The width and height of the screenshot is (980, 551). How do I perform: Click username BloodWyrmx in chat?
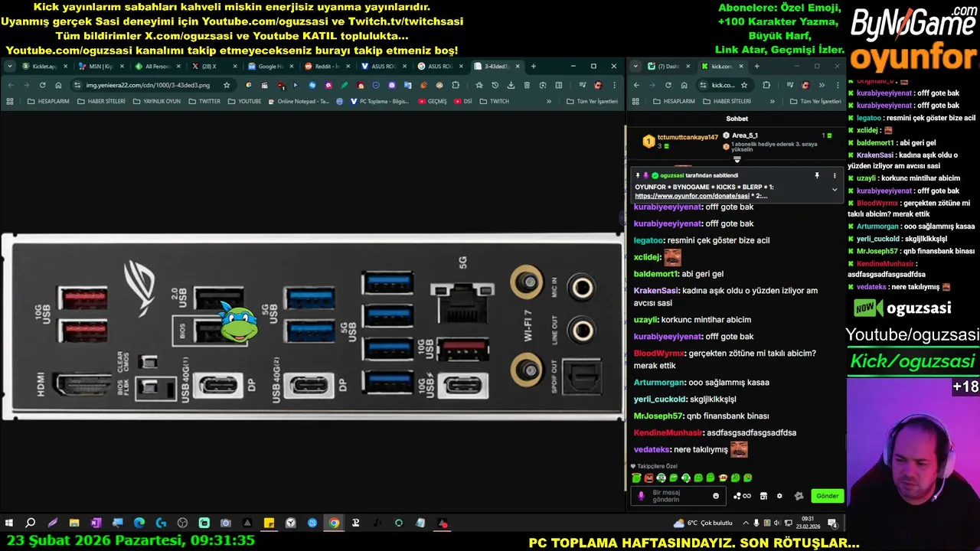(658, 354)
